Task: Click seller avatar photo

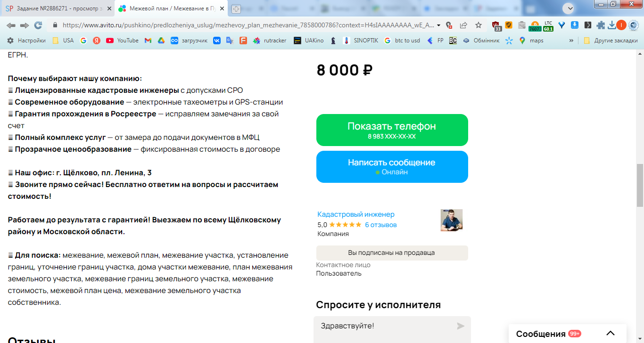Action: 451,220
